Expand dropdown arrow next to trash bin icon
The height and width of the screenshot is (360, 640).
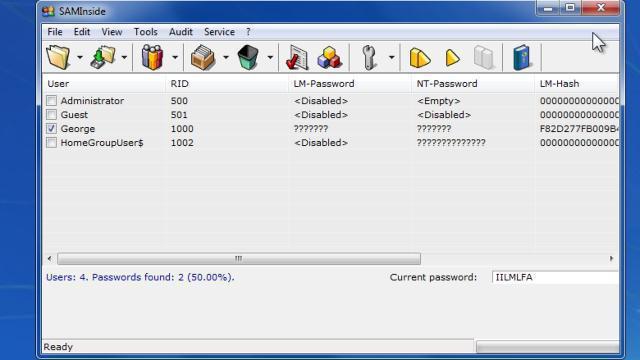[x=270, y=57]
